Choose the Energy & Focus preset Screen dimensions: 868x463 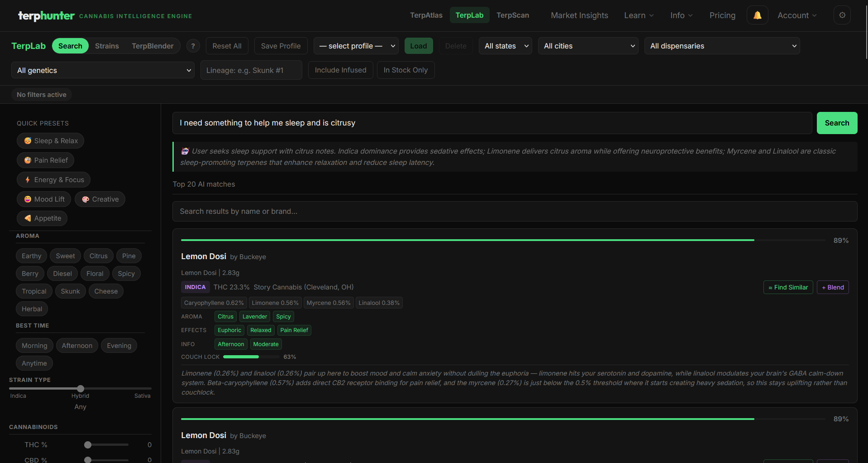click(x=53, y=179)
